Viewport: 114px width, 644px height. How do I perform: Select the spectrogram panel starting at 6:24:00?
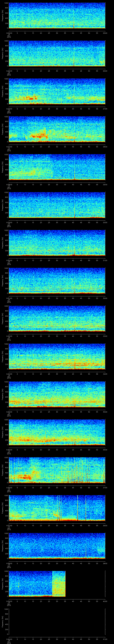57,16
